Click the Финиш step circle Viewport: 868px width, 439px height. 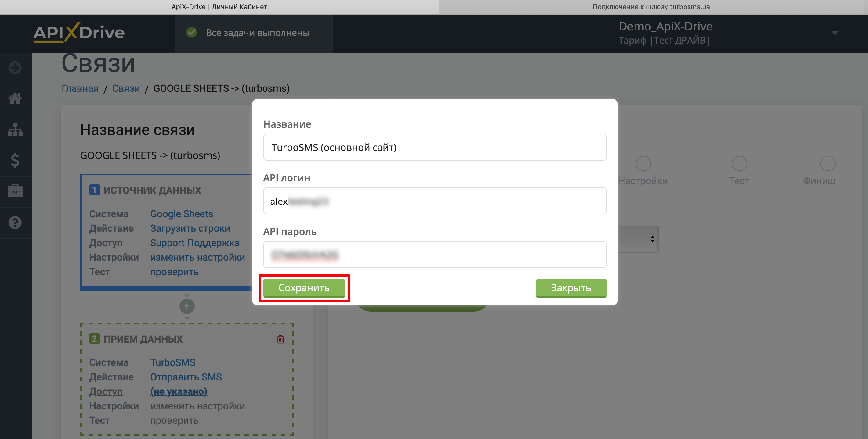(x=828, y=163)
